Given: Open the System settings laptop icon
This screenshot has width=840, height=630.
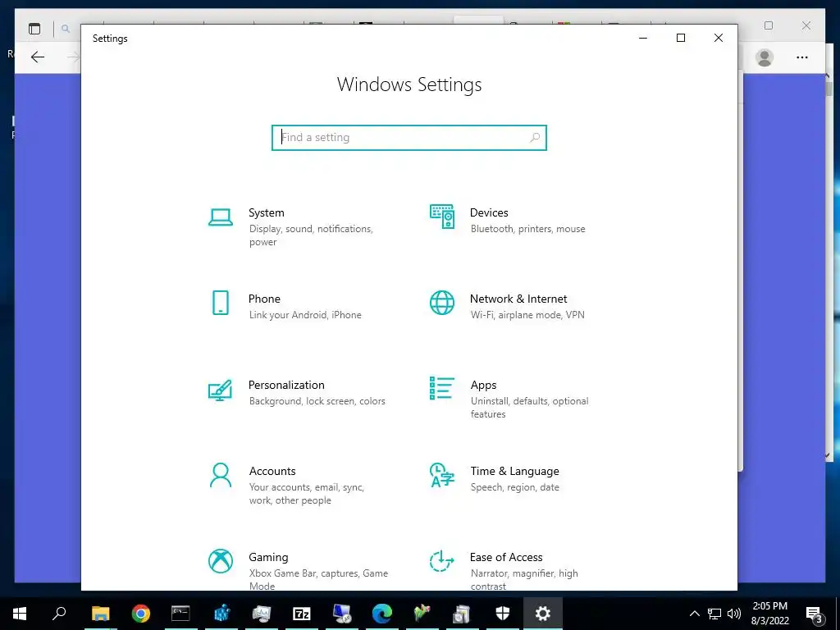Looking at the screenshot, I should click(x=220, y=217).
